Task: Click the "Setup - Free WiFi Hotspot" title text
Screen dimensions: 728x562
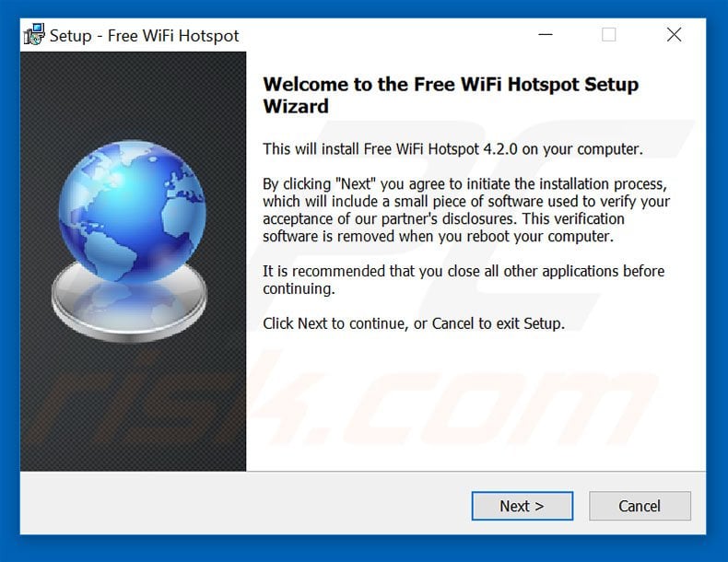Action: coord(145,36)
